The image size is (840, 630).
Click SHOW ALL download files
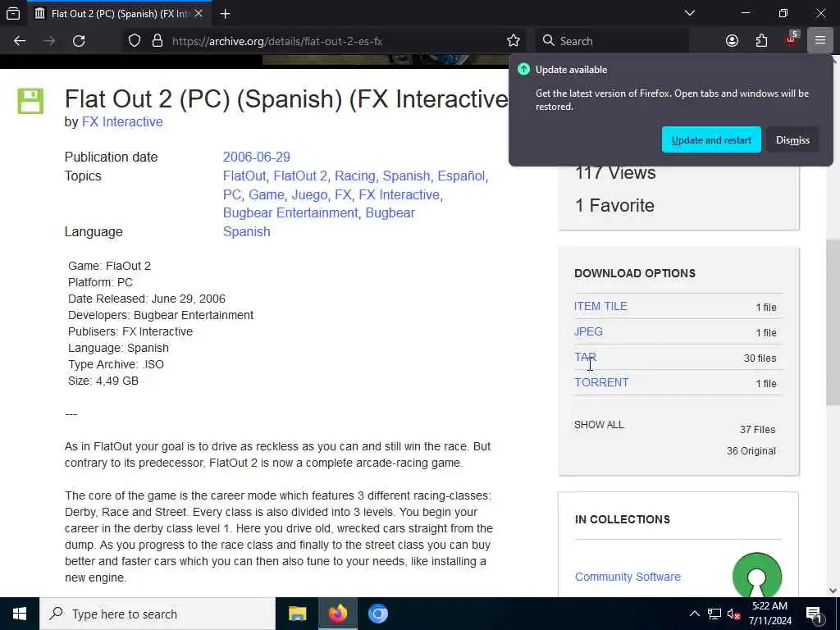click(x=599, y=425)
